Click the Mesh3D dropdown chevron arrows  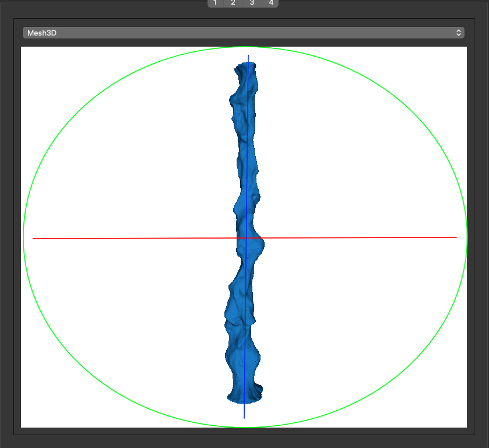(459, 33)
